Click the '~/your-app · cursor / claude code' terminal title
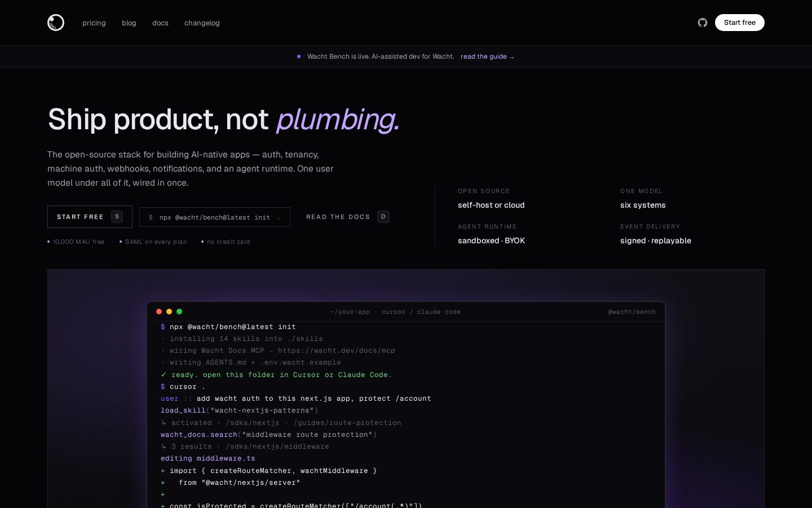 [x=395, y=312]
